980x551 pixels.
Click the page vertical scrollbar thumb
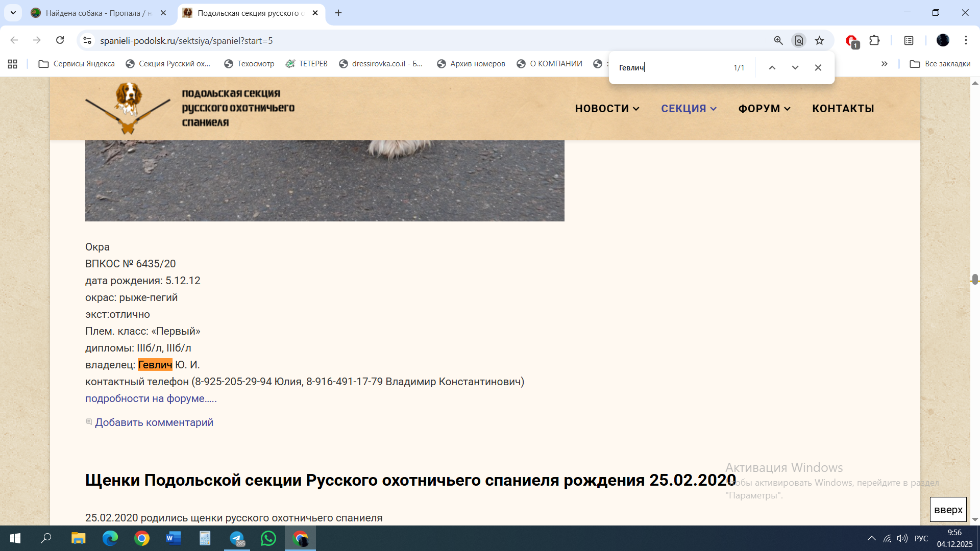(975, 279)
